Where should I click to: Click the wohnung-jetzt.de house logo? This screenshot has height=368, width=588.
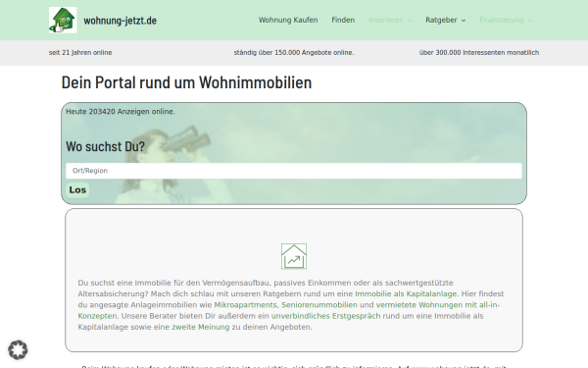click(x=63, y=20)
